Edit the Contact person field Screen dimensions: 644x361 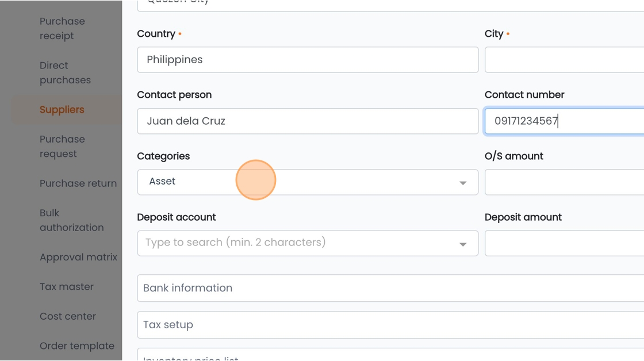308,121
